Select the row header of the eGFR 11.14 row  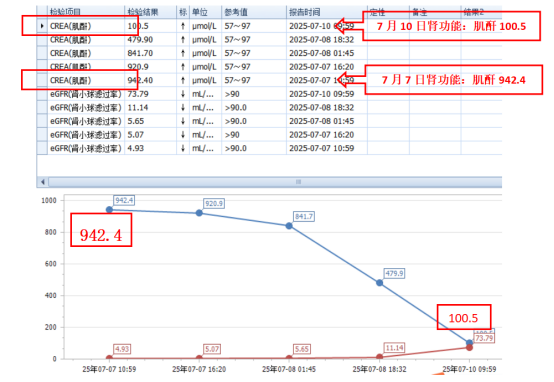(42, 107)
